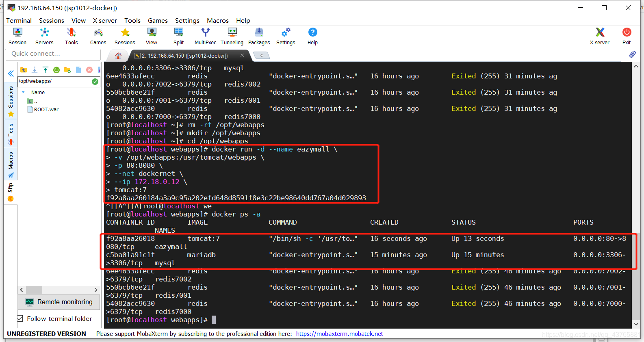The image size is (644, 342).
Task: Toggle Follow terminal folder checkbox
Action: click(20, 318)
